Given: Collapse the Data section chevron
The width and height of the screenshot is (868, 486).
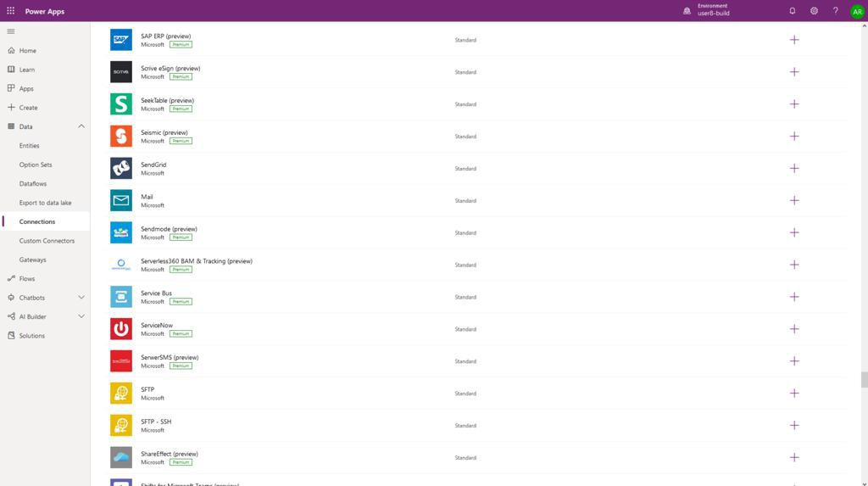Looking at the screenshot, I should click(81, 126).
